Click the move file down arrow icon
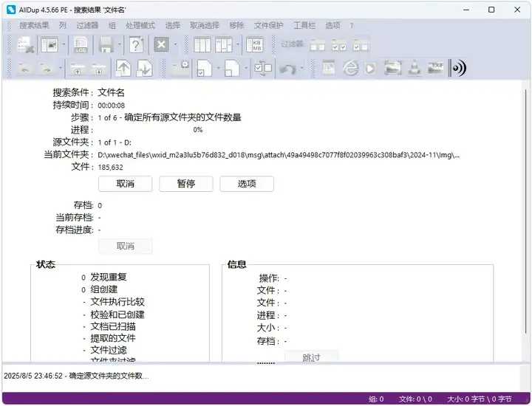The width and height of the screenshot is (532, 406). coord(145,68)
